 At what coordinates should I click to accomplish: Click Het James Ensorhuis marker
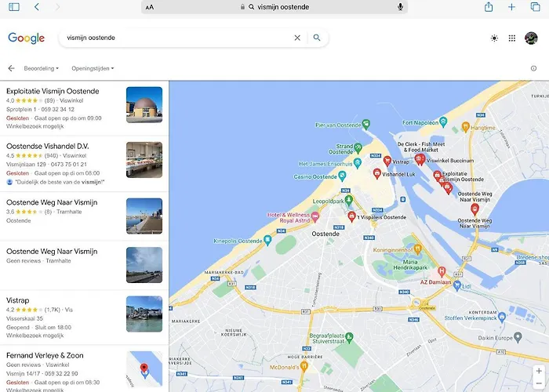[x=357, y=163]
